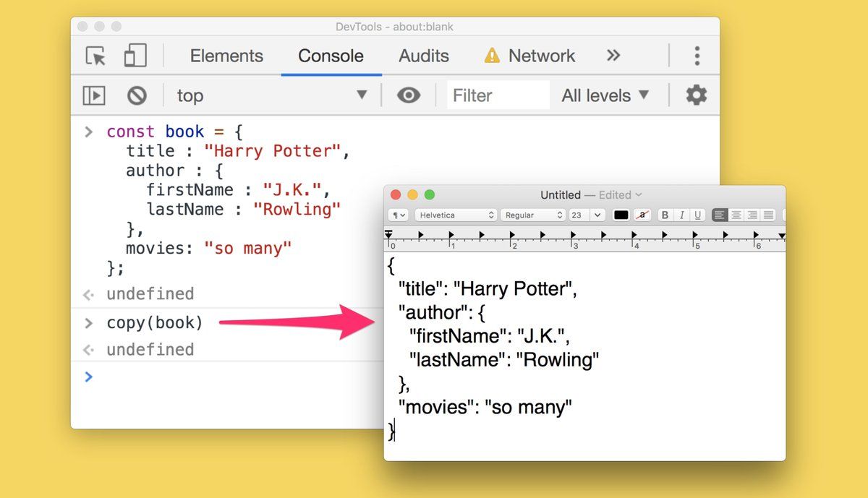Activate the inspect element picker icon
This screenshot has height=498, width=868.
click(x=95, y=56)
